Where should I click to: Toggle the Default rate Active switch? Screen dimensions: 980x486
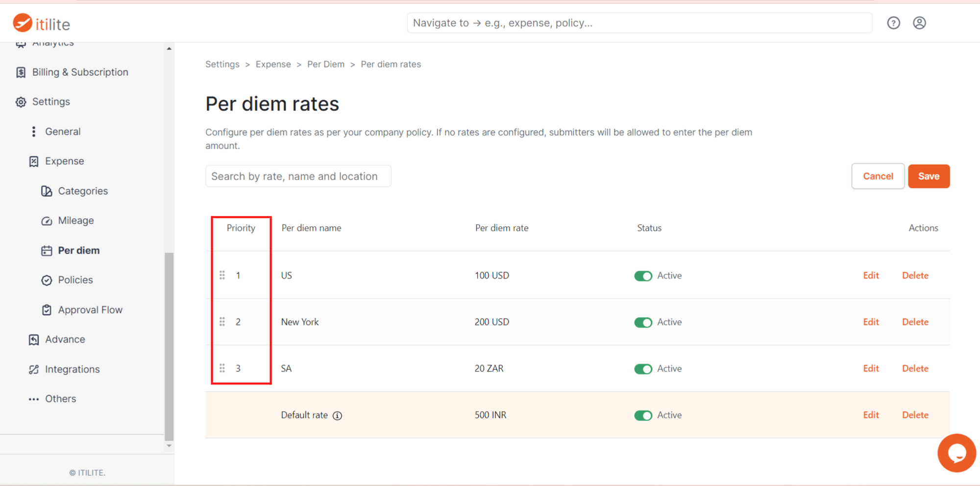coord(643,415)
